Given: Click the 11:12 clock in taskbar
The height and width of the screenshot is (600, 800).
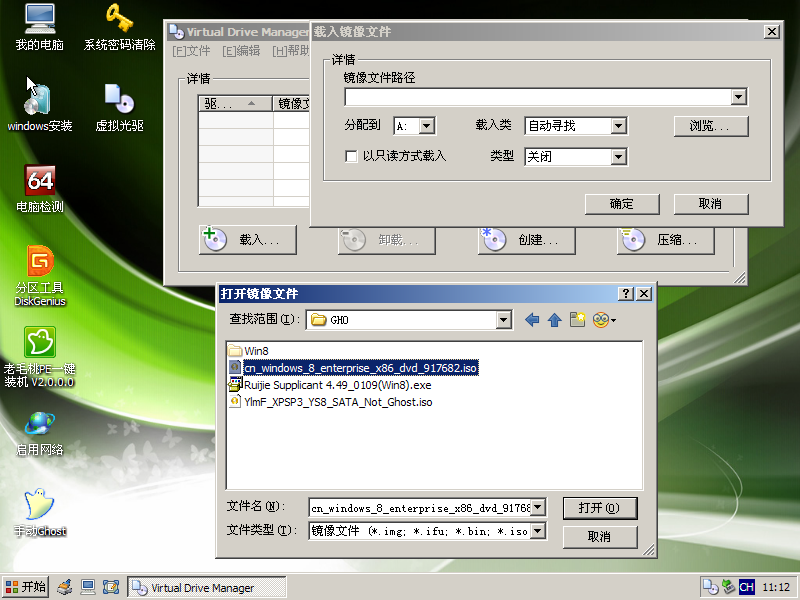Looking at the screenshot, I should coord(776,587).
